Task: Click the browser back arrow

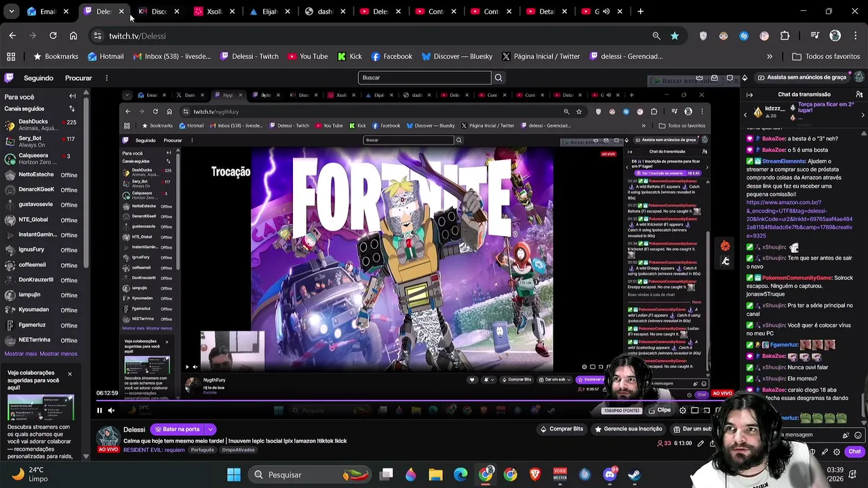Action: click(x=12, y=36)
